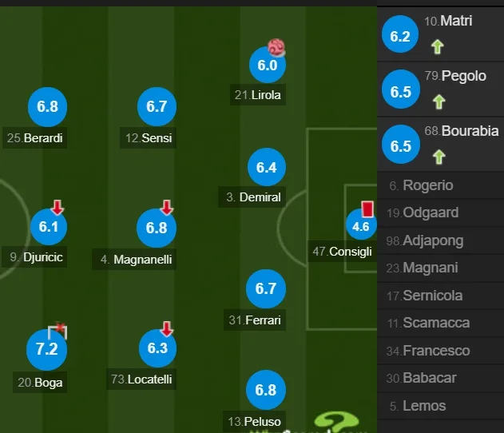Select substitute Rogerio in the bench list
This screenshot has width=504, height=433.
click(x=440, y=185)
